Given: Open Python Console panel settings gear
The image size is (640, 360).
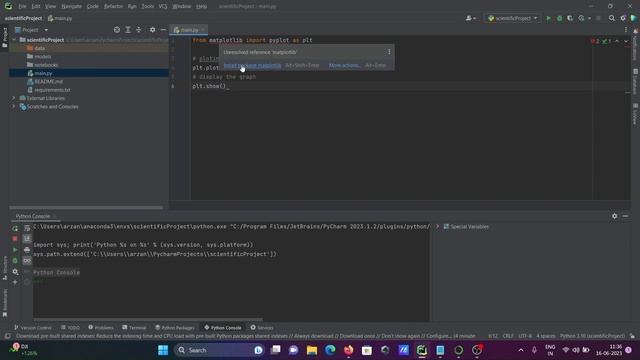Looking at the screenshot, I should [614, 216].
